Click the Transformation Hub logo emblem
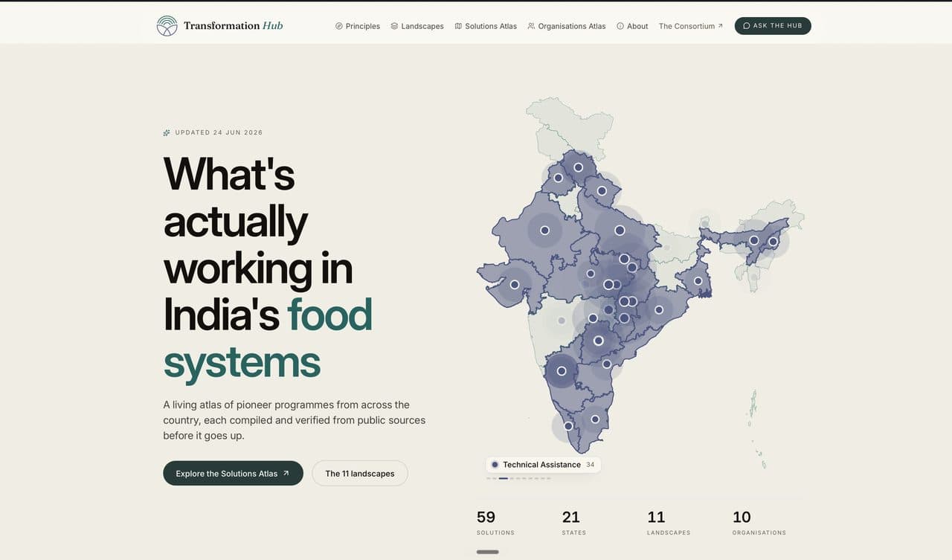Image resolution: width=952 pixels, height=560 pixels. point(167,26)
